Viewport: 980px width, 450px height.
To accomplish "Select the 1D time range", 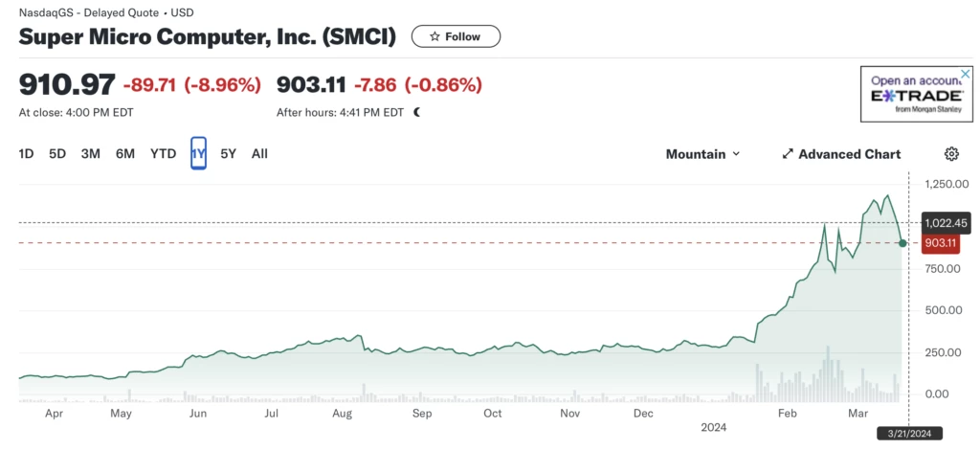I will click(x=27, y=153).
